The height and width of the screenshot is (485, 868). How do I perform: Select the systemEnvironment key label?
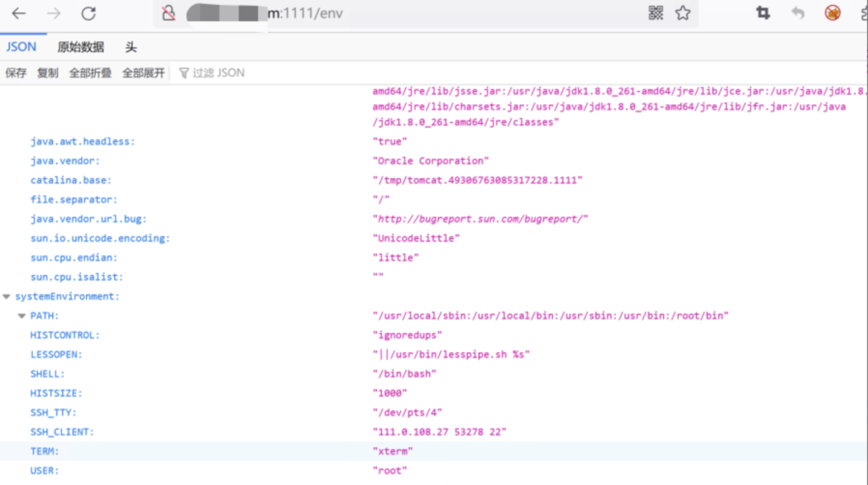pyautogui.click(x=67, y=297)
